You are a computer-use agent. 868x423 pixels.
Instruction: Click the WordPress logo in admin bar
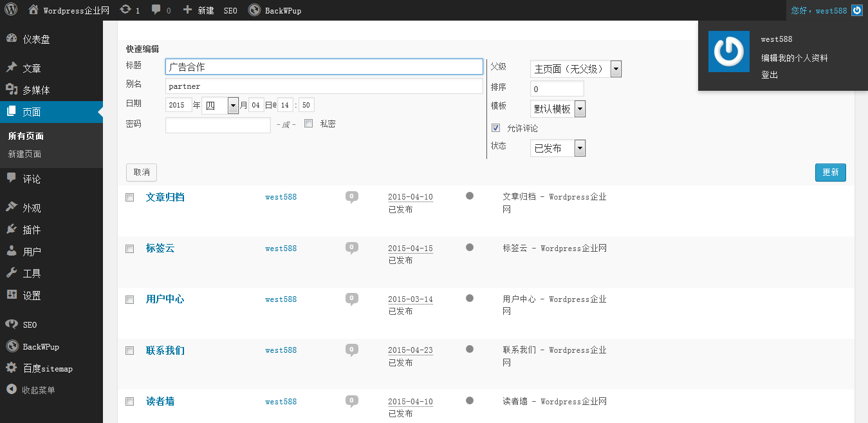tap(12, 10)
